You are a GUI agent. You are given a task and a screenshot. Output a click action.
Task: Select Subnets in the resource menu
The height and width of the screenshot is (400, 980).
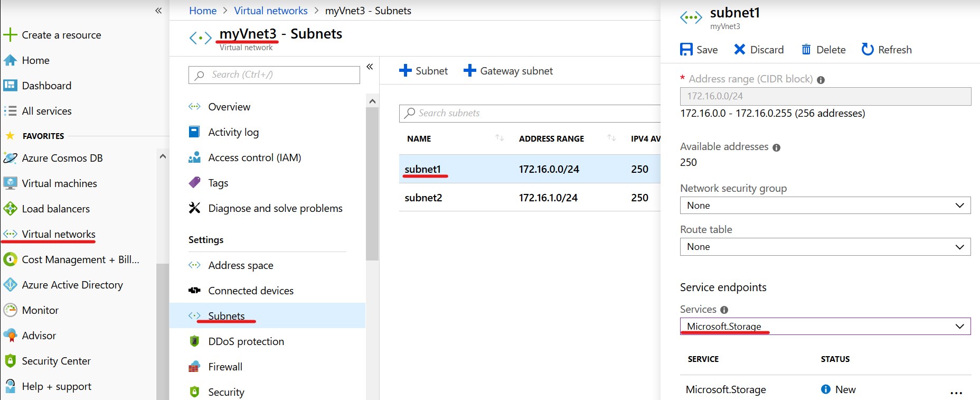[267, 315]
